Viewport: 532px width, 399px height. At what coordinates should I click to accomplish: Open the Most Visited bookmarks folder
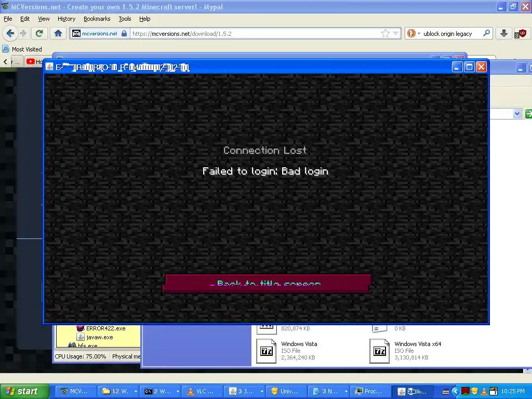click(x=22, y=49)
